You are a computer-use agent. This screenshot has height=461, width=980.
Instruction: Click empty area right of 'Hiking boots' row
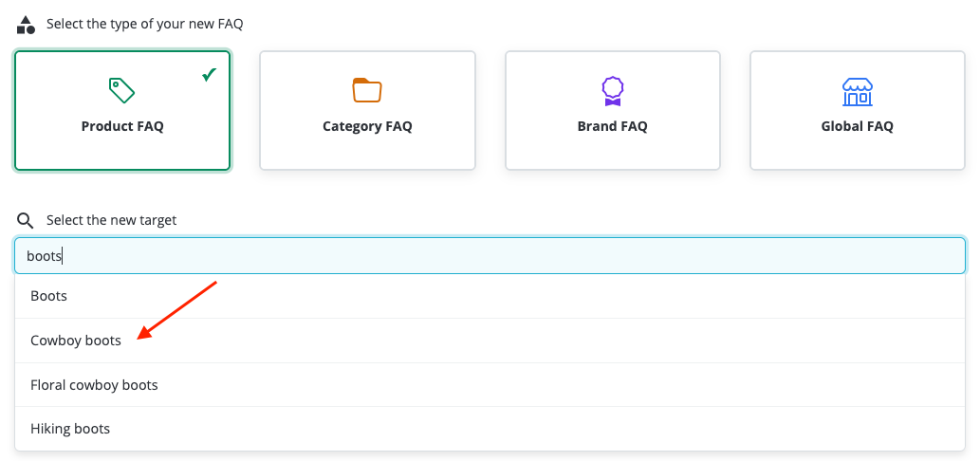(569, 429)
